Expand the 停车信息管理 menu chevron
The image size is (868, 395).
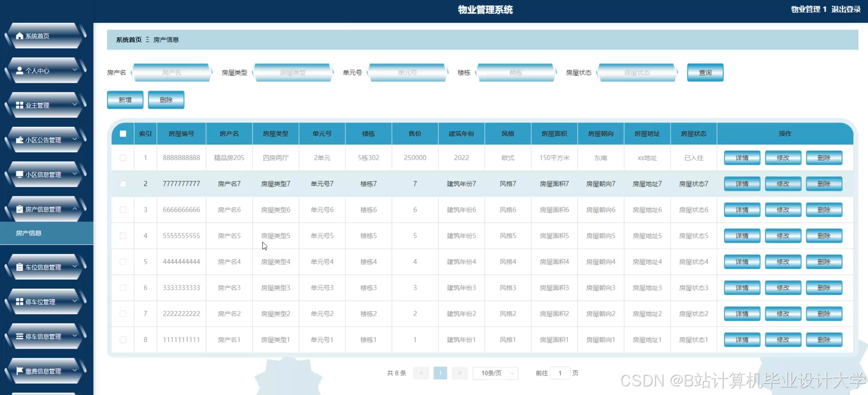(75, 335)
